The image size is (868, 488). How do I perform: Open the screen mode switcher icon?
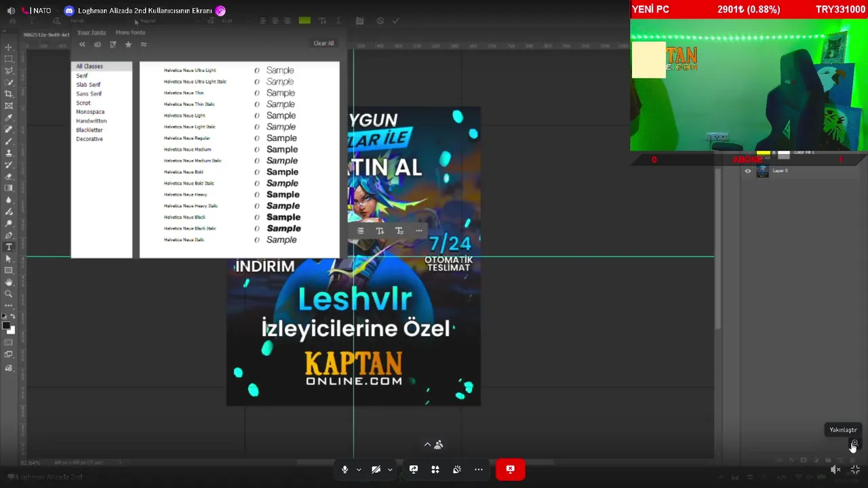pyautogui.click(x=9, y=354)
